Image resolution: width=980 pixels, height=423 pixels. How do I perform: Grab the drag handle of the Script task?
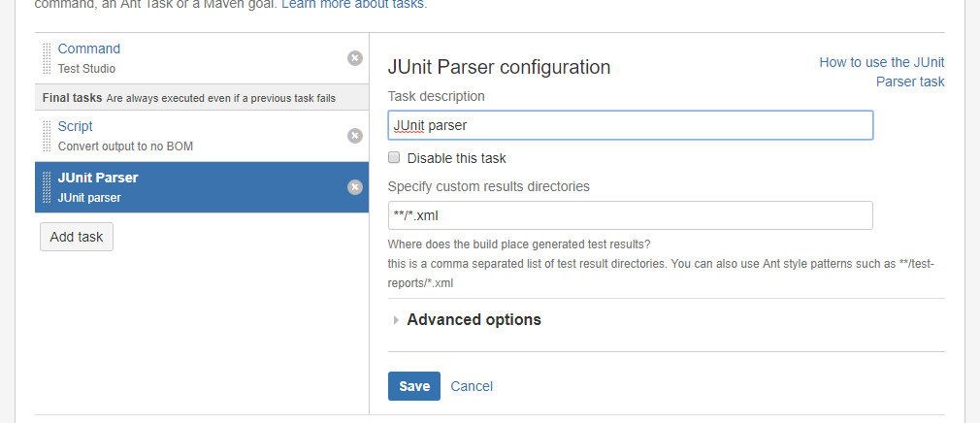pyautogui.click(x=47, y=136)
